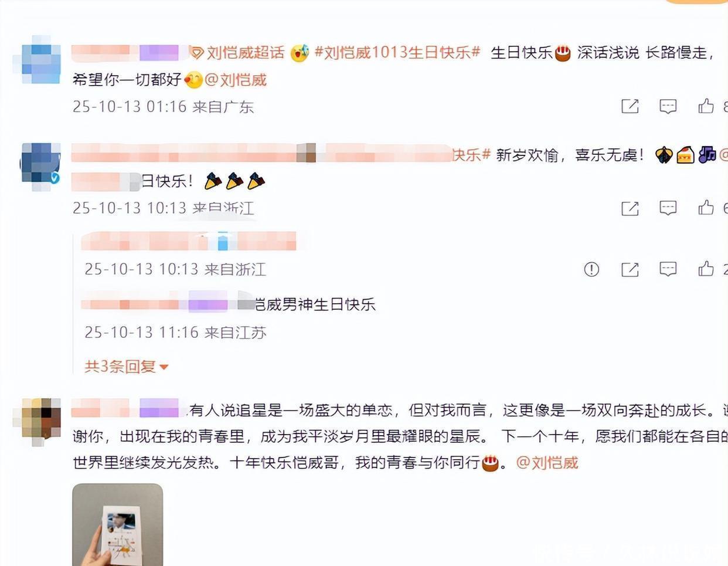Image resolution: width=728 pixels, height=566 pixels.
Task: Share the 10:13 Zhejiang top comment
Action: tap(630, 208)
